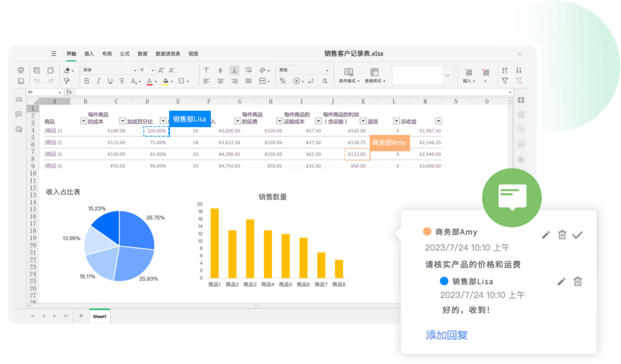
Task: Click the Save icon below Print
Action: point(21,81)
